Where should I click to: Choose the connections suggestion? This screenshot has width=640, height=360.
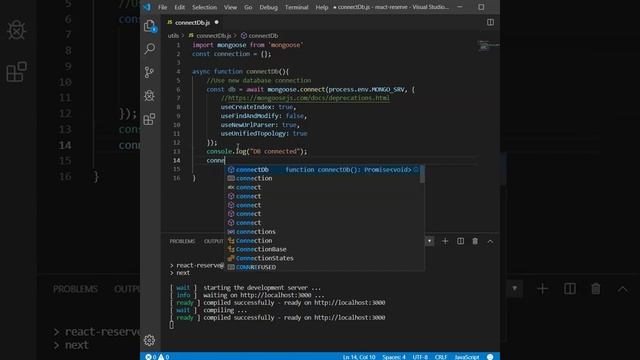point(322,231)
